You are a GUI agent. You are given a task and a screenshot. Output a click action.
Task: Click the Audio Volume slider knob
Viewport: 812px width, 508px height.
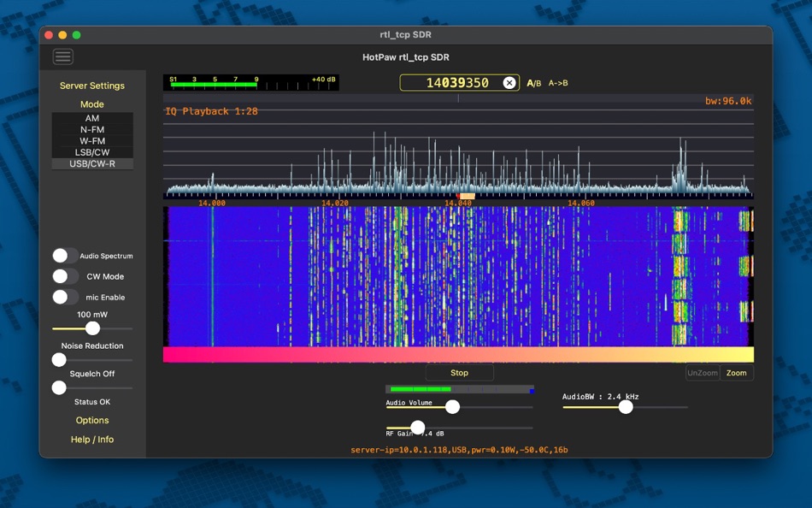[x=452, y=407]
